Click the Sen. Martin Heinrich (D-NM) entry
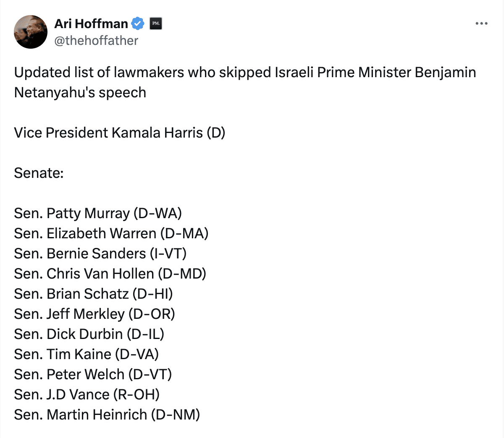This screenshot has height=438, width=504. pyautogui.click(x=107, y=415)
